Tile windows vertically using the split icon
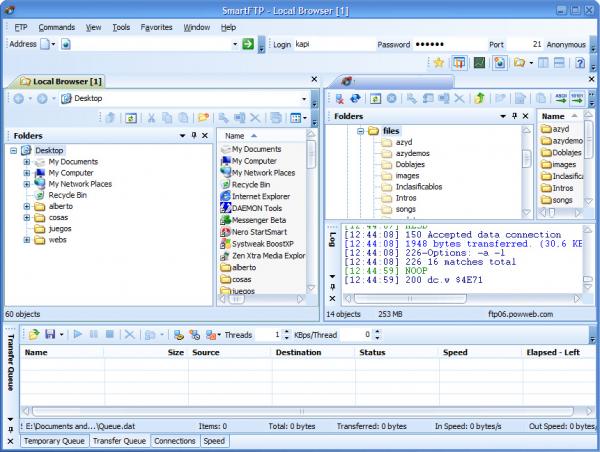This screenshot has height=452, width=600. tap(543, 62)
